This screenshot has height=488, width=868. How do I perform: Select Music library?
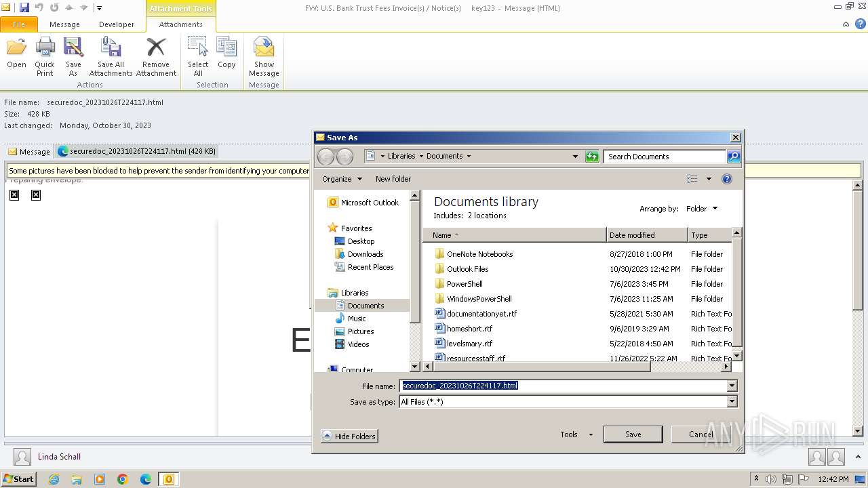coord(351,319)
